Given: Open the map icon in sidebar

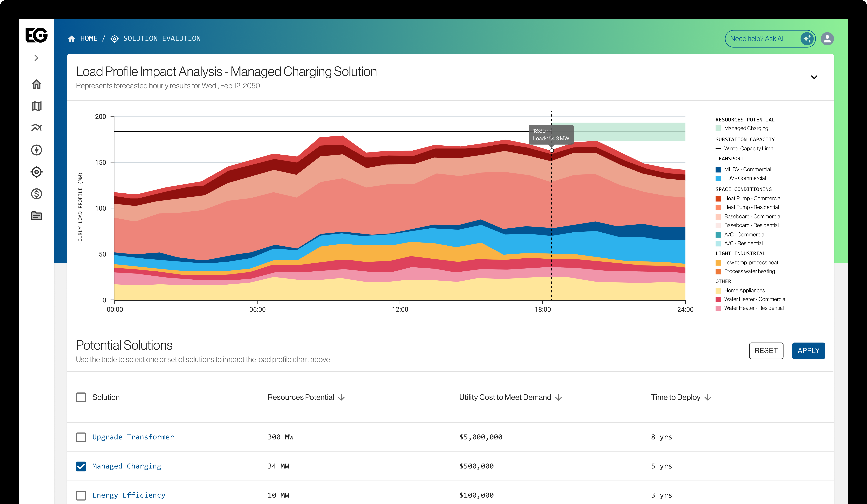Looking at the screenshot, I should click(36, 106).
